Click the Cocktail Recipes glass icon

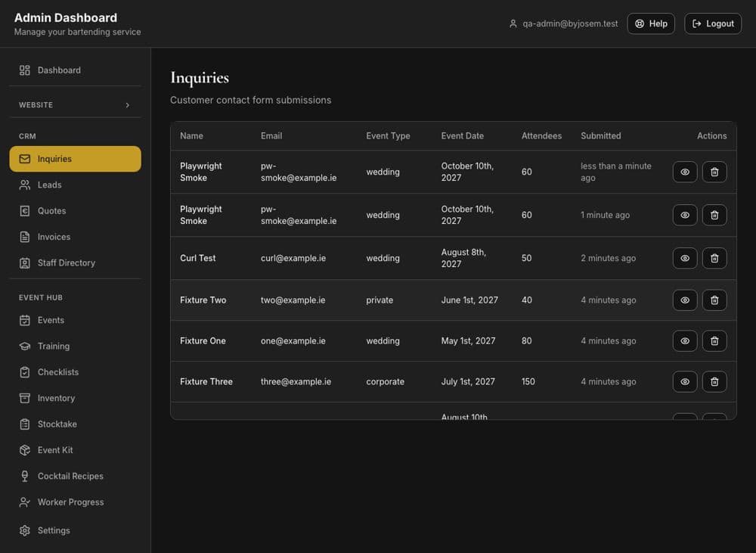click(25, 477)
